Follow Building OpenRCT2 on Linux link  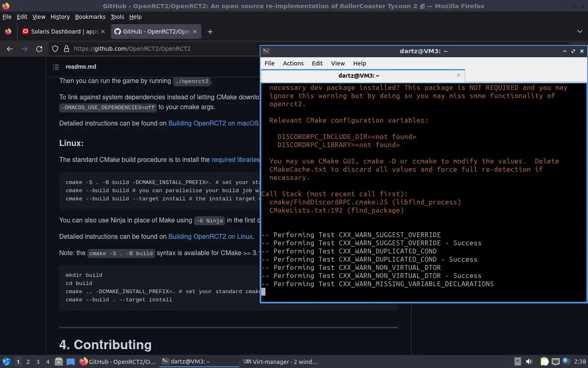[210, 236]
